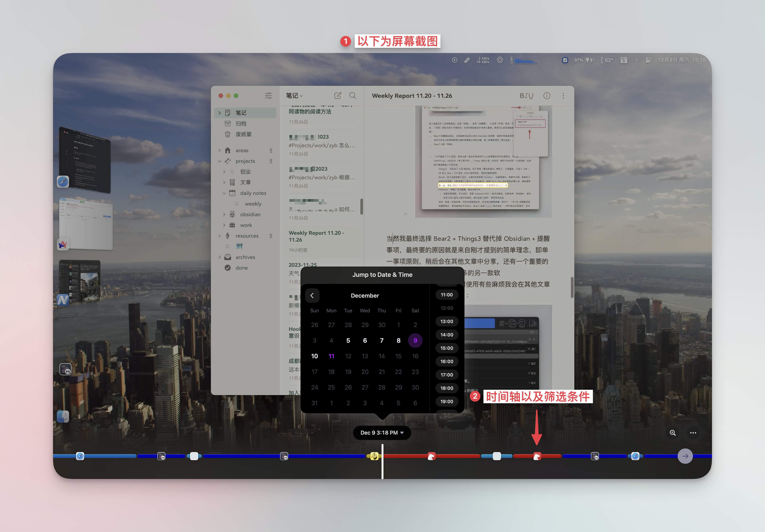Open the 笔记 list title dropdown
The height and width of the screenshot is (532, 765).
pyautogui.click(x=295, y=96)
